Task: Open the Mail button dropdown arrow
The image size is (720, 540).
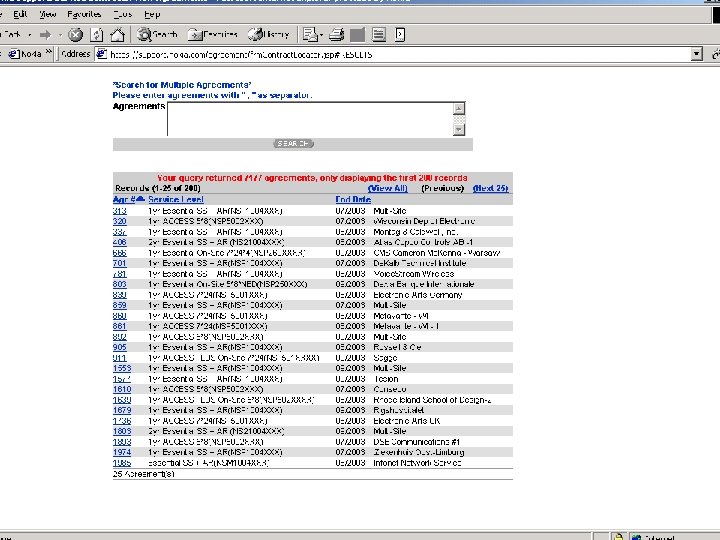Action: tap(321, 35)
